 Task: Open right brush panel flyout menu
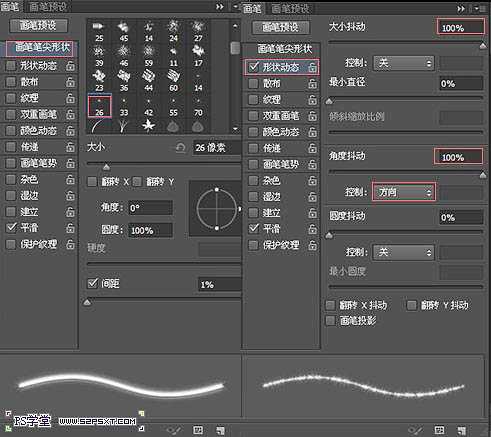coord(479,9)
